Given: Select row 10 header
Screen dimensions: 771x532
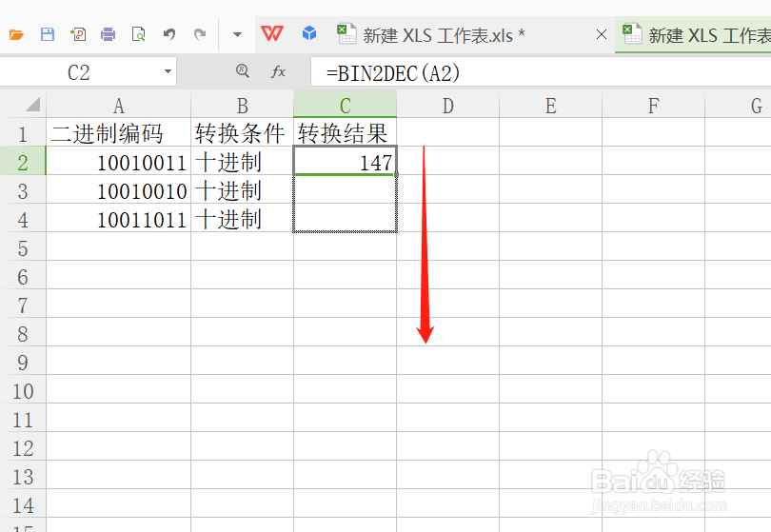Looking at the screenshot, I should (23, 389).
